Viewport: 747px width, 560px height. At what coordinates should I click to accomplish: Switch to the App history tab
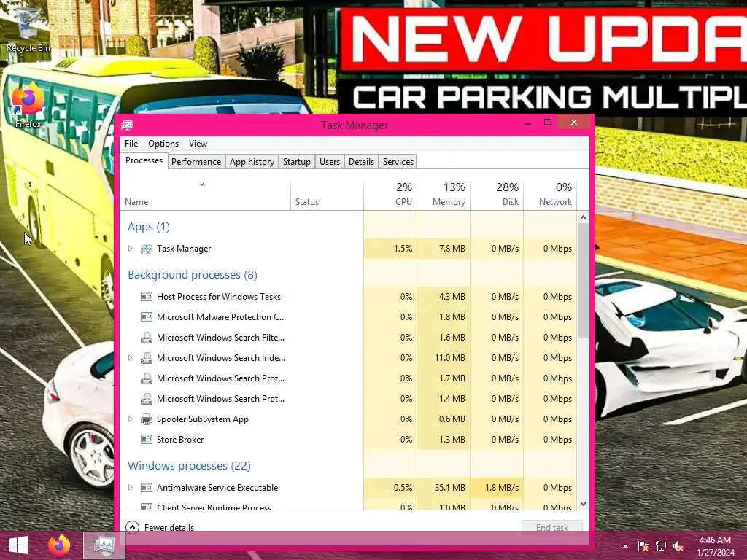(x=252, y=162)
